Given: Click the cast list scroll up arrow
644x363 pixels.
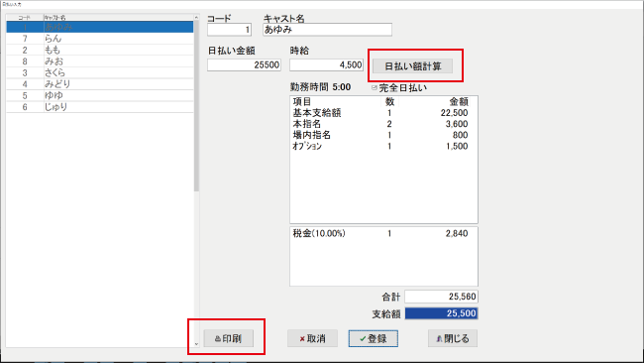Looking at the screenshot, I should [x=196, y=17].
